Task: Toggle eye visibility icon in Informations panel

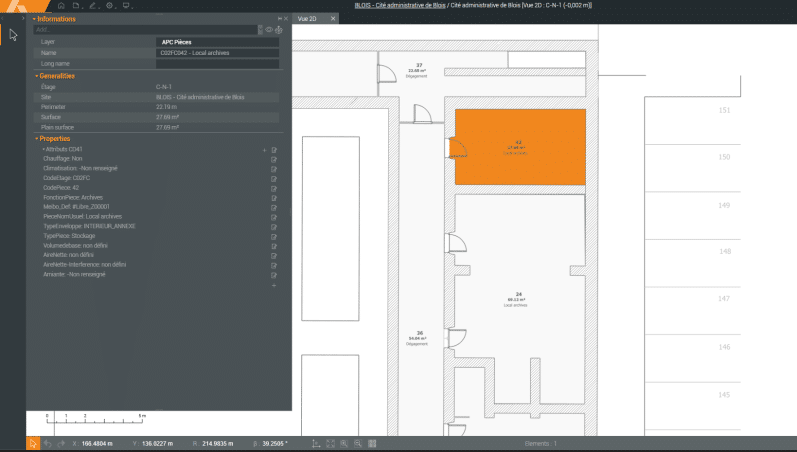Action: tap(269, 30)
